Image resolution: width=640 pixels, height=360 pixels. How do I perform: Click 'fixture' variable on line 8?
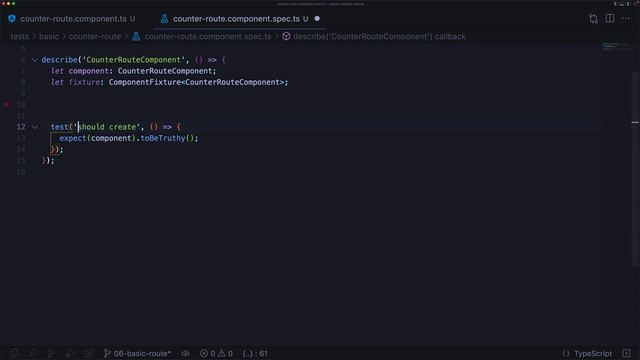pyautogui.click(x=84, y=82)
